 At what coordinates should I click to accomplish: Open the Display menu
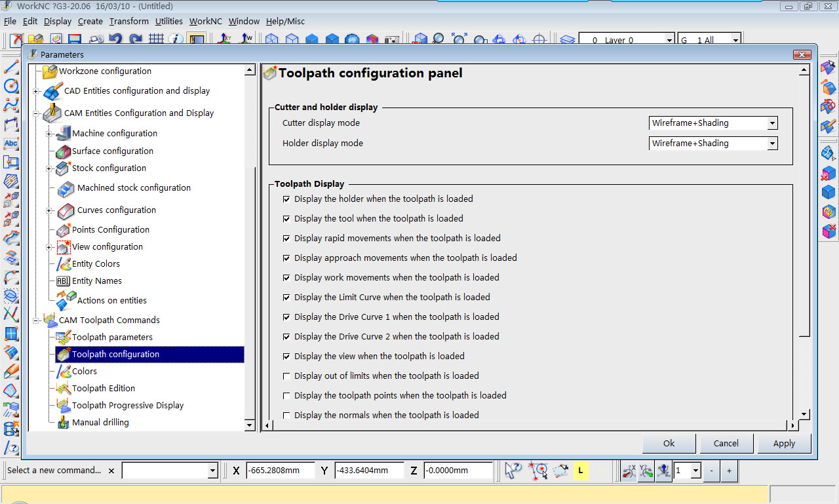click(58, 21)
